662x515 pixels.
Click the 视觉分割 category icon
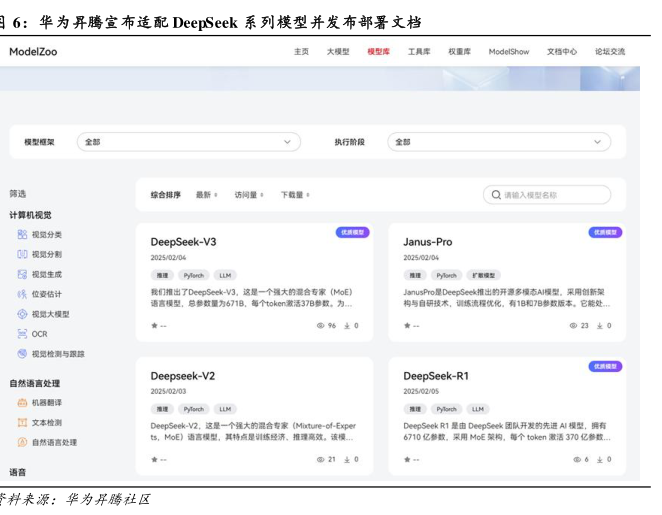tap(22, 255)
